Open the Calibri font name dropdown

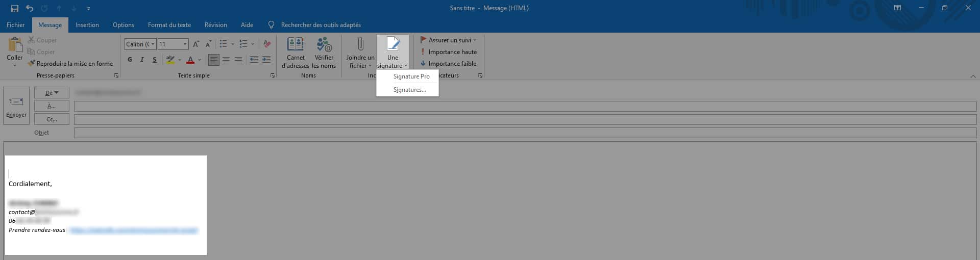153,44
